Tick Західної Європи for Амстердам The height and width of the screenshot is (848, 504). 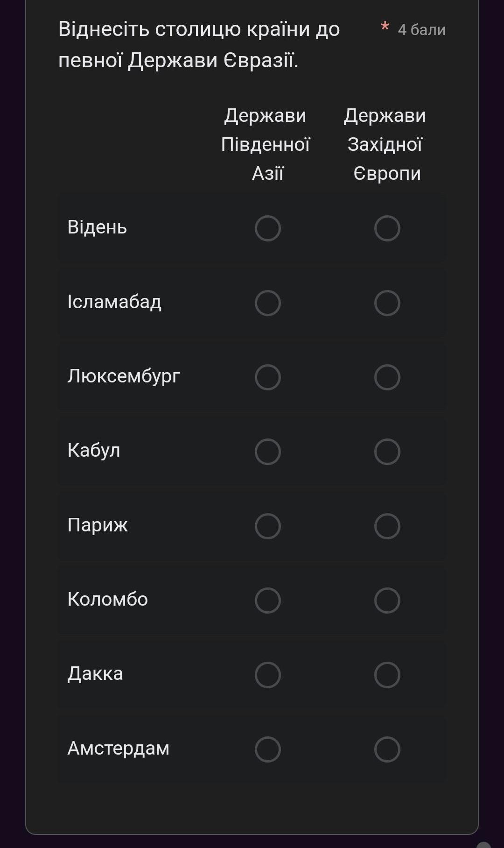(x=387, y=749)
